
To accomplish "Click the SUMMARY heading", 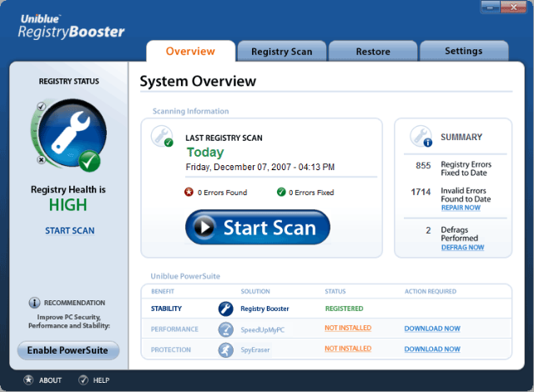I will (x=461, y=137).
